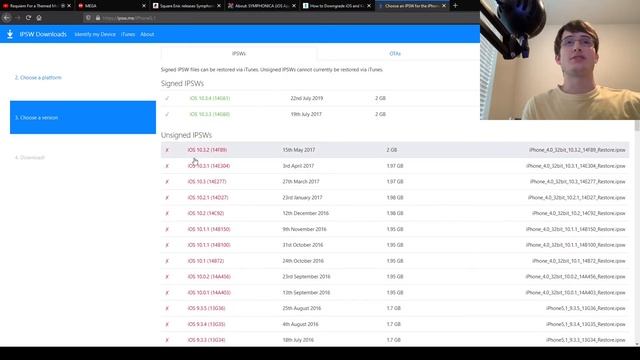Screen dimensions: 640x360
Task: Click the green checkmark beside iOS 10.3.3
Action: (167, 114)
